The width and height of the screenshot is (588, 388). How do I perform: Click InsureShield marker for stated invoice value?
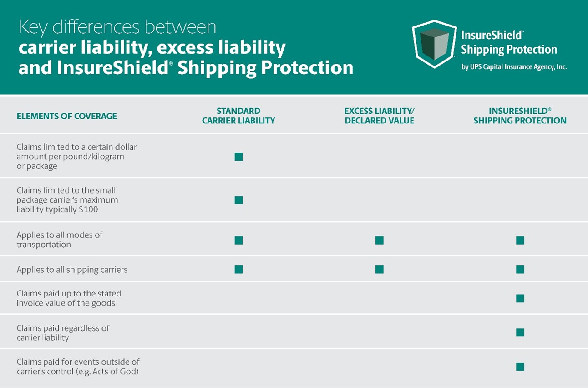tap(520, 298)
